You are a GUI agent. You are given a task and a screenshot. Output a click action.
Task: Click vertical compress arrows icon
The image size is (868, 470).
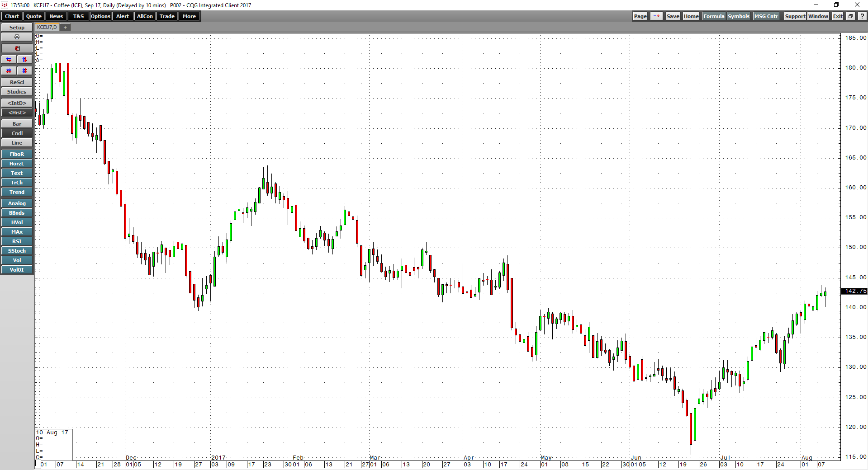(x=25, y=71)
